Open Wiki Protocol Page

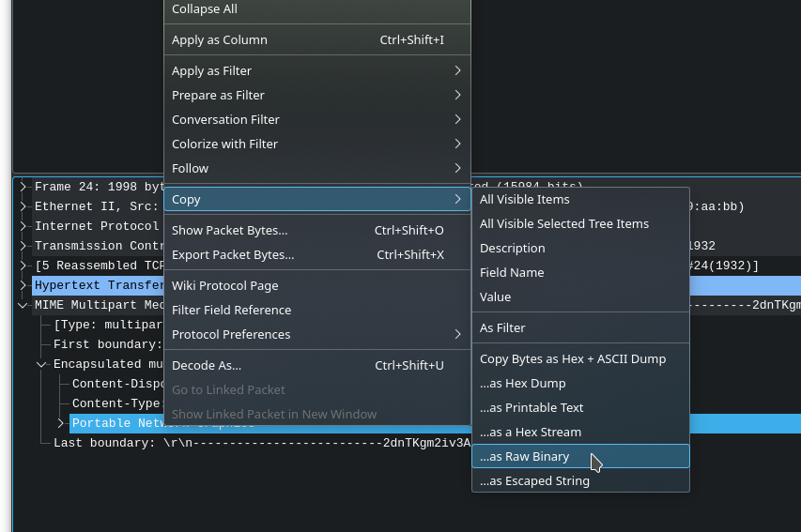coord(224,286)
